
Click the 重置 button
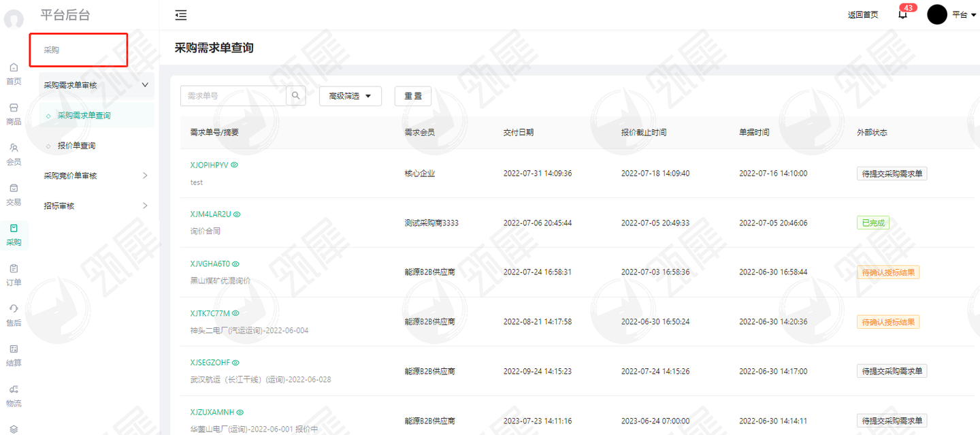pyautogui.click(x=413, y=96)
